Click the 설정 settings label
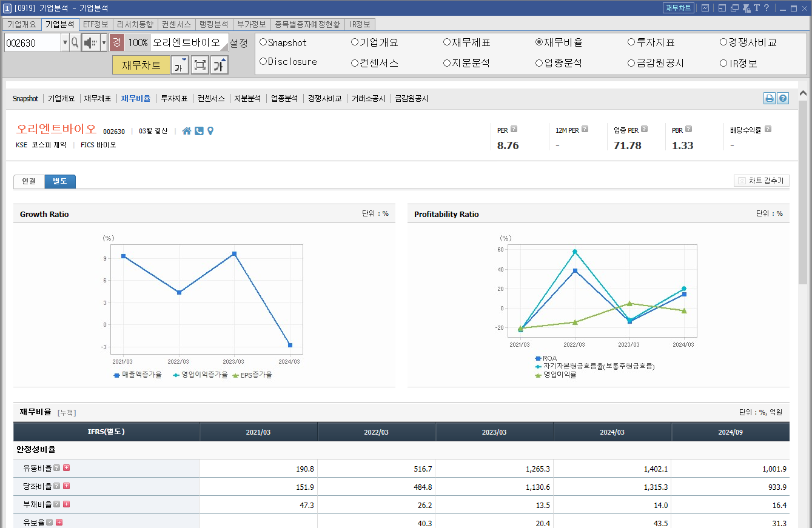The width and height of the screenshot is (812, 528). (238, 43)
